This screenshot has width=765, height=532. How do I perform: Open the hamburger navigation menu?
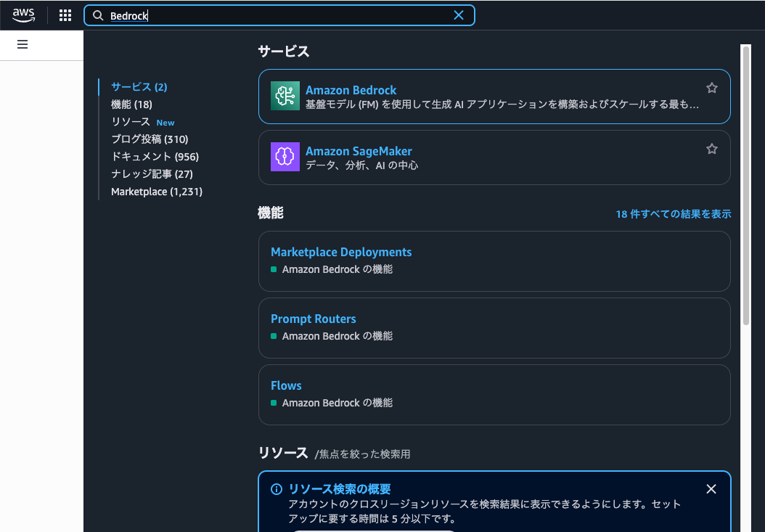[x=22, y=44]
